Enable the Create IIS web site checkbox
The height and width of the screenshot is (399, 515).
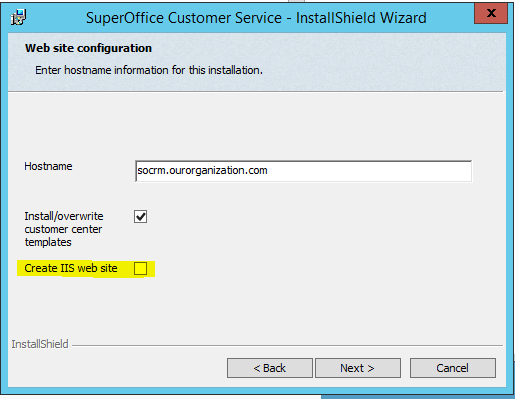point(140,269)
